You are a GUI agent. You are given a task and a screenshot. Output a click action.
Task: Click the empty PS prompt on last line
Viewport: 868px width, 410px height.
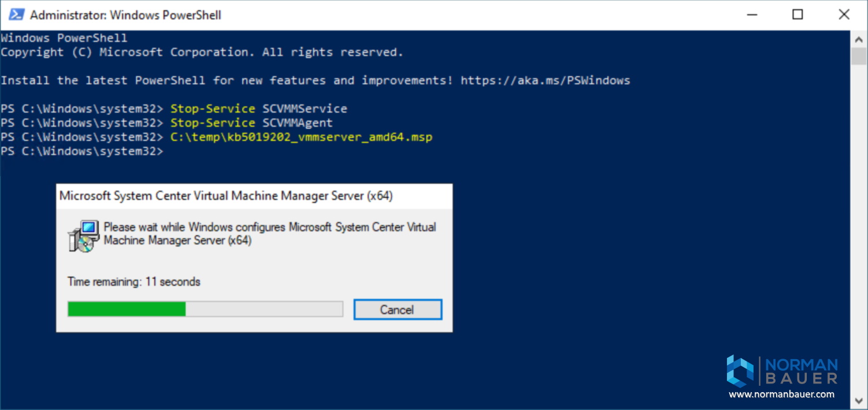tap(82, 151)
